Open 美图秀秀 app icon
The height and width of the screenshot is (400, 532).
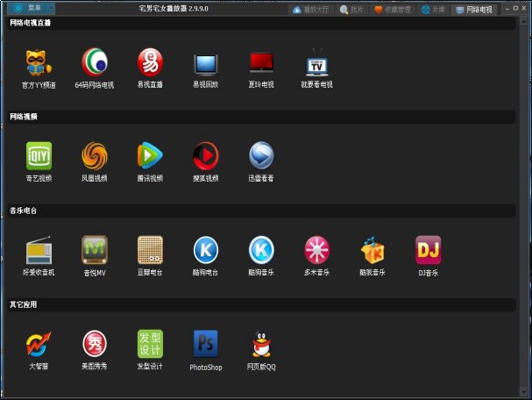coord(94,344)
